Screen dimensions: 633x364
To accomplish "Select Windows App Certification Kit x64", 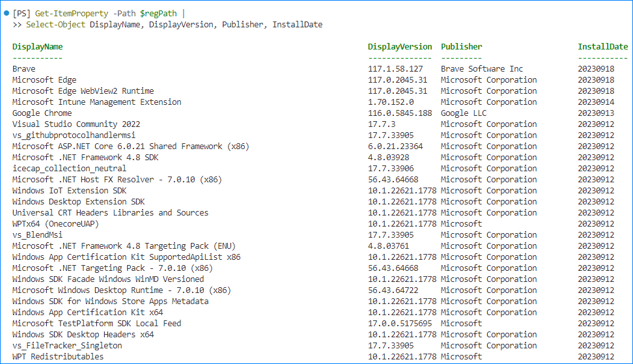I will pos(88,313).
